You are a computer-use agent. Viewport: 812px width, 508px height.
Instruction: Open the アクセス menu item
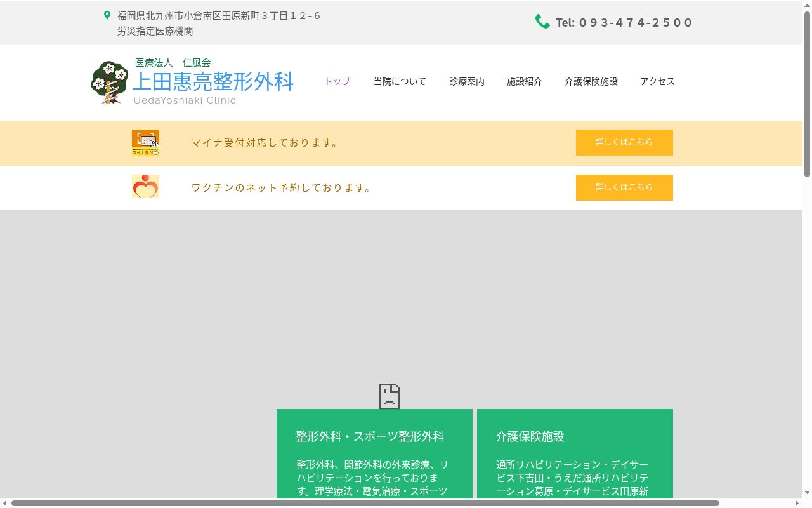[658, 81]
